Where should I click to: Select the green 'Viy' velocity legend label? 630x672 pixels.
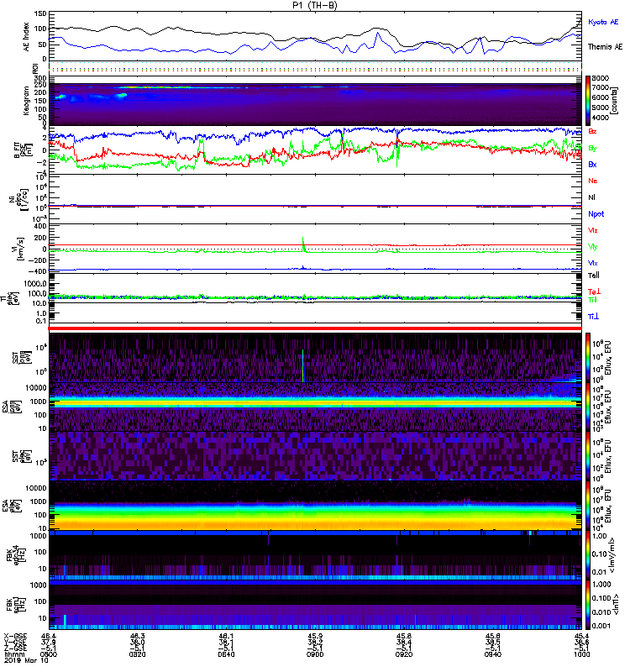[593, 247]
